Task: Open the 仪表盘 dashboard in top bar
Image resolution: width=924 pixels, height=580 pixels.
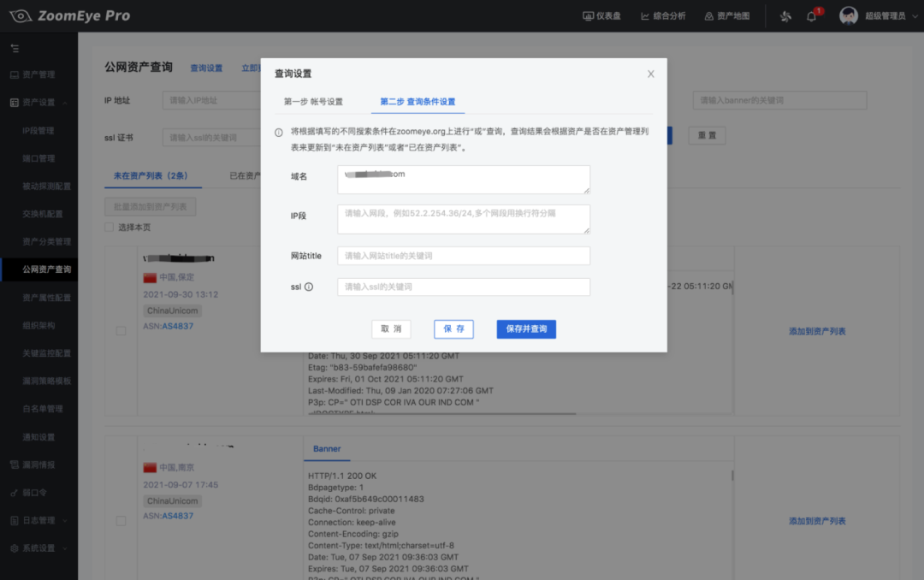Action: (x=601, y=16)
